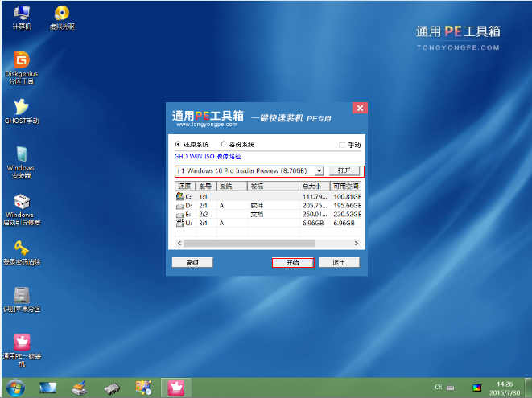Image resolution: width=532 pixels, height=398 pixels.
Task: Click the broom cleanup taskbar icon
Action: (x=80, y=388)
